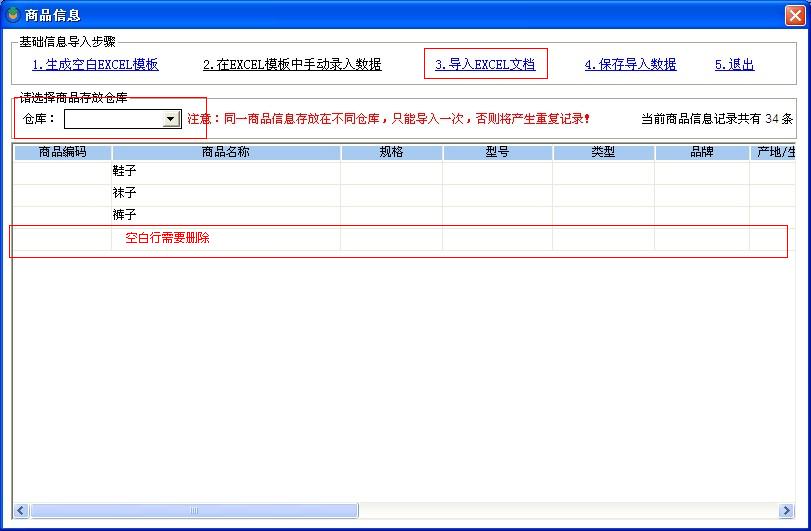Click the 当前商品信息记录共有 34 条 text
The height and width of the screenshot is (531, 811).
(x=717, y=119)
